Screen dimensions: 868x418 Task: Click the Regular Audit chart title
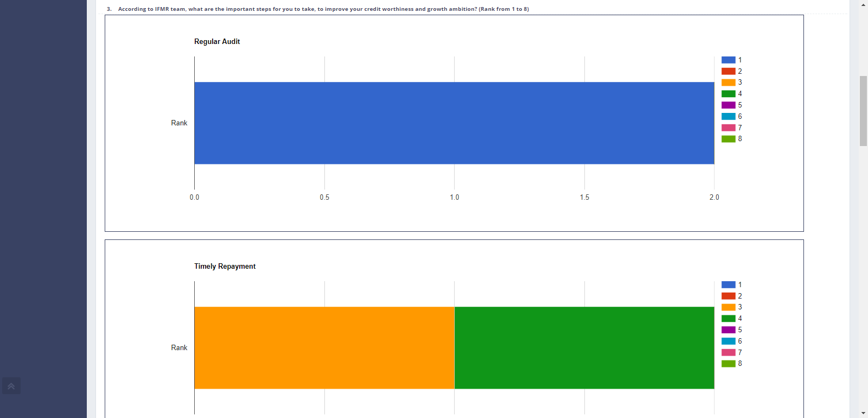[217, 42]
